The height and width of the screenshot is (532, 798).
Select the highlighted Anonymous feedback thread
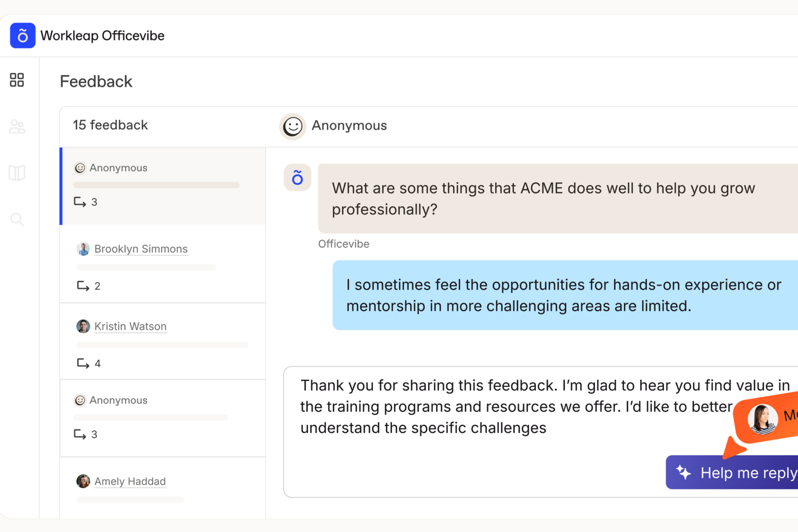click(x=162, y=186)
